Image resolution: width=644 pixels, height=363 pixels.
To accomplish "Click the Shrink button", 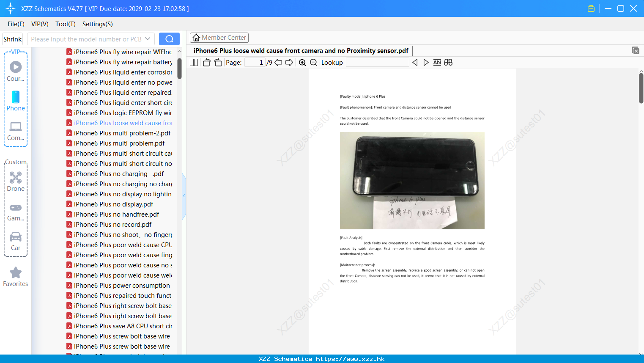I will pos(13,39).
